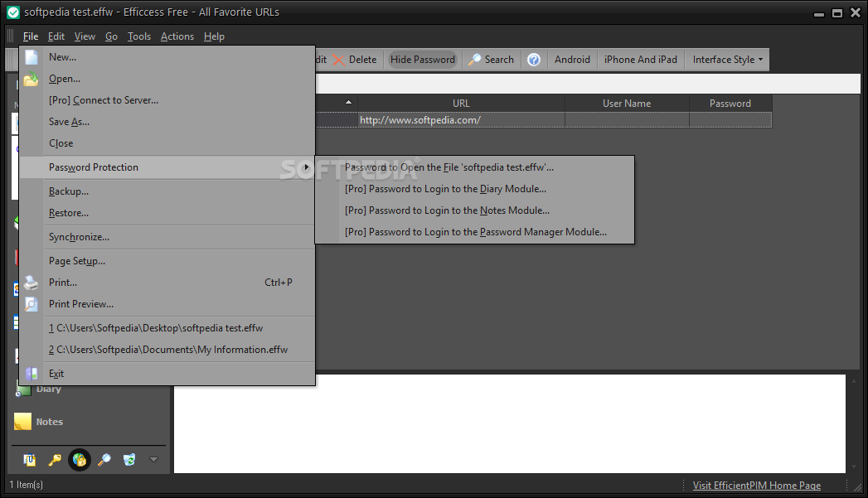The width and height of the screenshot is (868, 498).
Task: Click the 1 Item(s) status text
Action: (26, 485)
